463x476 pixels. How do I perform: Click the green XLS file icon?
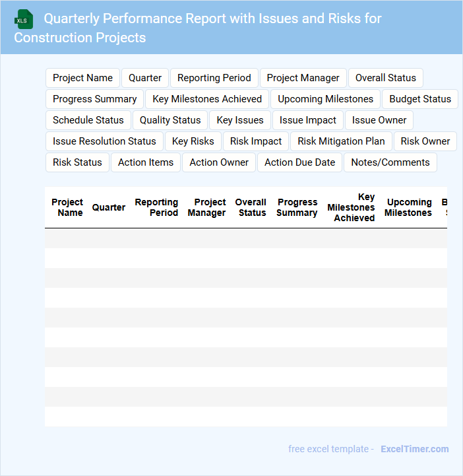click(x=24, y=19)
